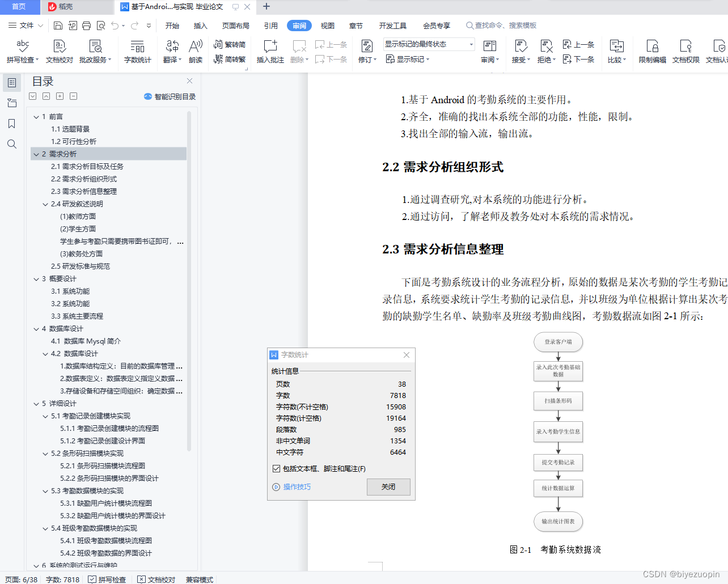Image resolution: width=728 pixels, height=584 pixels.
Task: Click smart TOC recognition (智能识别目录)
Action: (x=170, y=96)
